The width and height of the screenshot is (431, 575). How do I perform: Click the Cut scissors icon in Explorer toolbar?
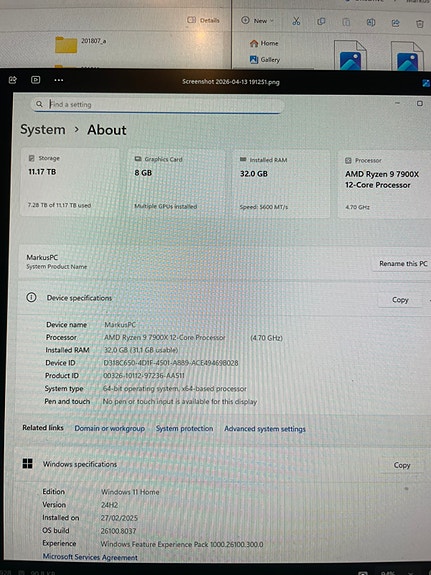tap(296, 21)
